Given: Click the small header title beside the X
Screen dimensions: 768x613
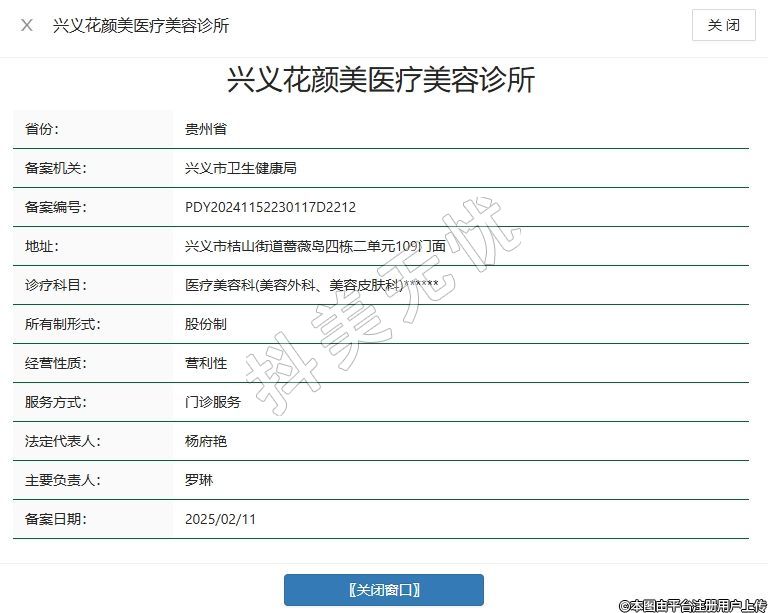Looking at the screenshot, I should (x=141, y=25).
